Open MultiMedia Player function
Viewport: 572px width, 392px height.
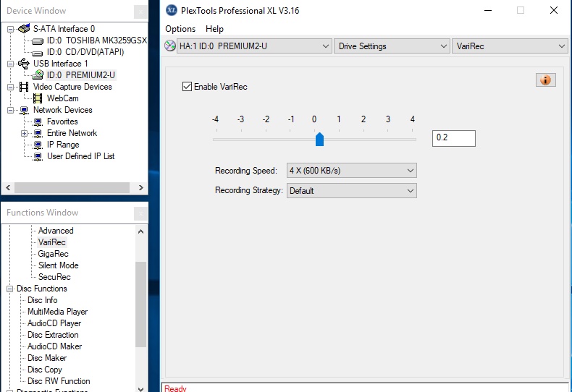(58, 312)
